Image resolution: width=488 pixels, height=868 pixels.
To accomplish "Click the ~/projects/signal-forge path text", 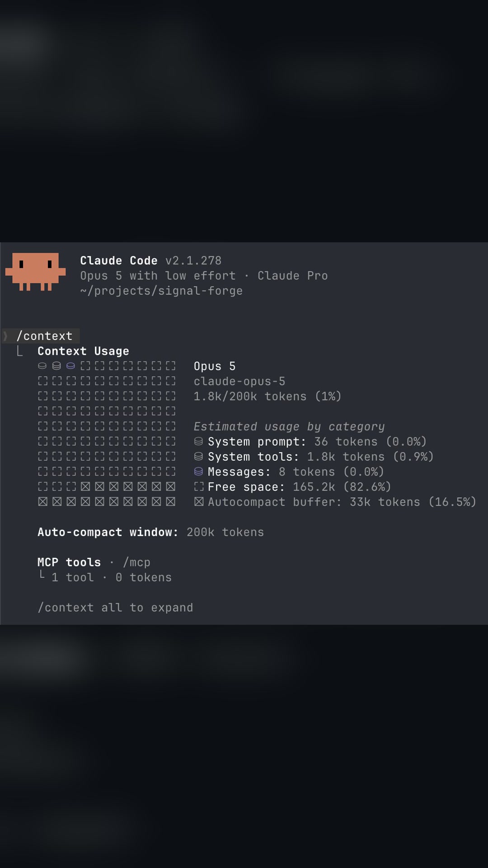I will pos(161,291).
